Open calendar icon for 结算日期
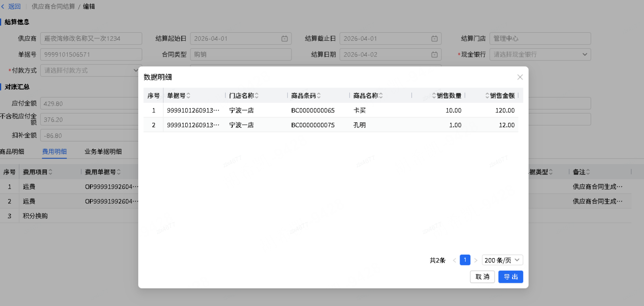Screen dimensions: 644x306 pyautogui.click(x=434, y=55)
